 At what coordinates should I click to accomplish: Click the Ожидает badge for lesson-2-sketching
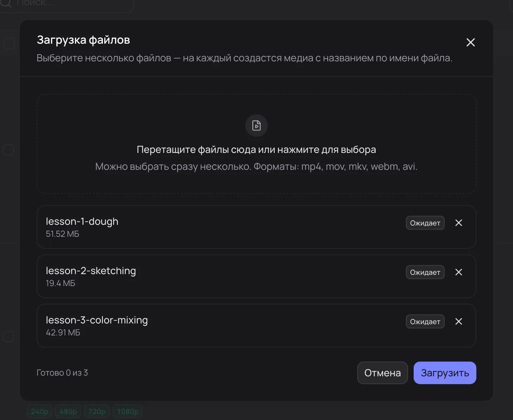(425, 272)
